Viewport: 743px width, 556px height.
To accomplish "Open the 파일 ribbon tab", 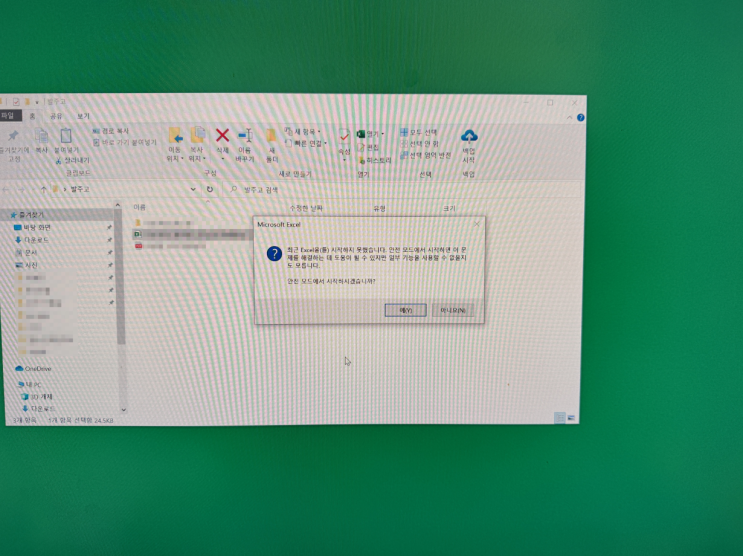I will [x=9, y=116].
